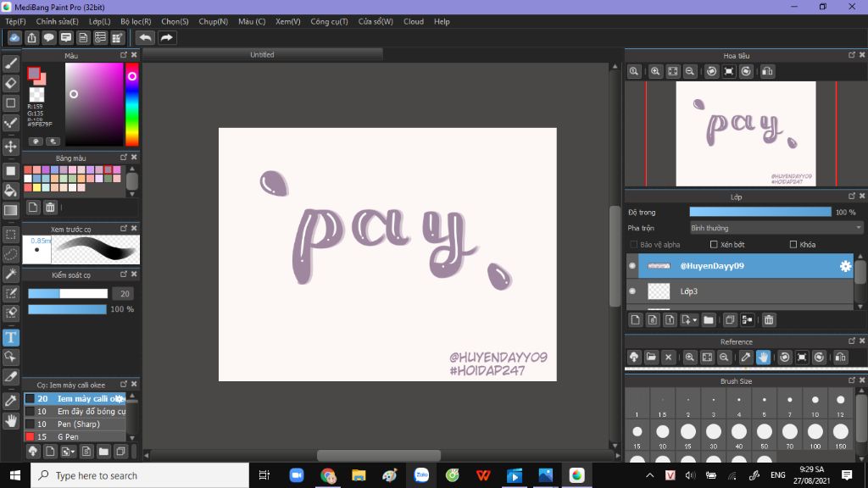Open the Shape fill tool
Viewport: 868px width, 488px height.
pos(10,171)
